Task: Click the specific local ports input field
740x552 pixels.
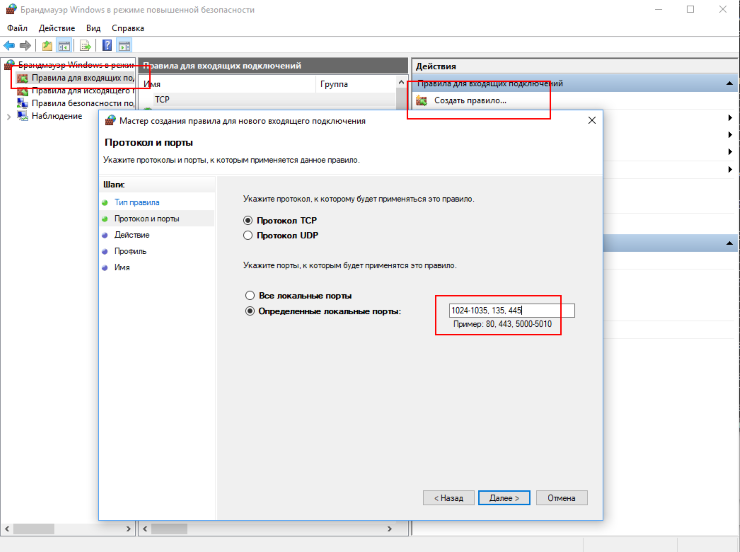Action: [x=512, y=310]
